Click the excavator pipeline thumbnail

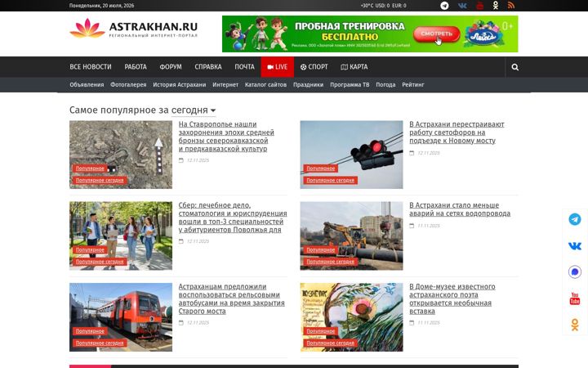pyautogui.click(x=351, y=236)
